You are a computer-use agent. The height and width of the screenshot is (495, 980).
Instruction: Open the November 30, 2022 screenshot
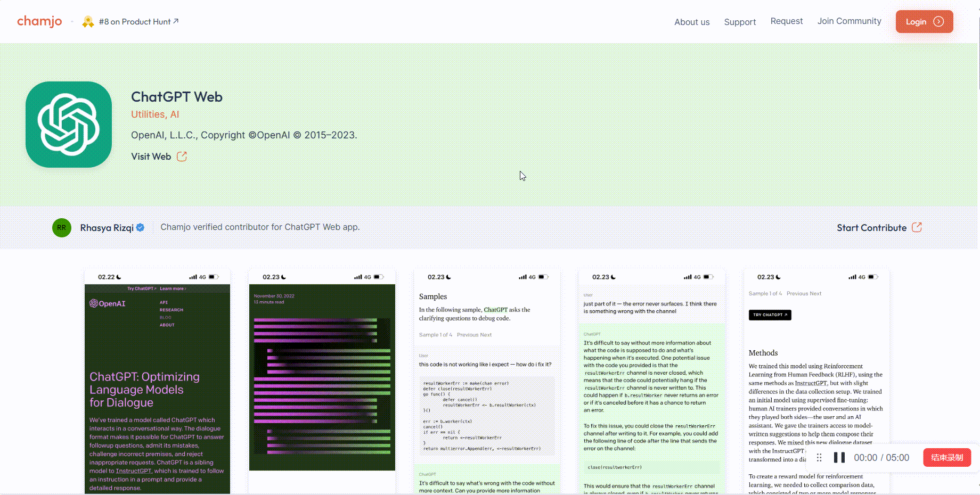coord(322,382)
